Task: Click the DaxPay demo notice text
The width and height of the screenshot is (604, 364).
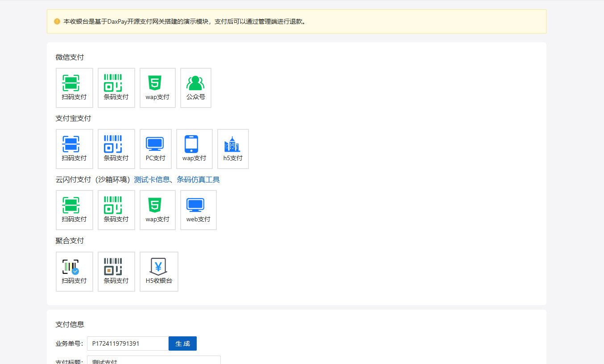Action: point(186,21)
